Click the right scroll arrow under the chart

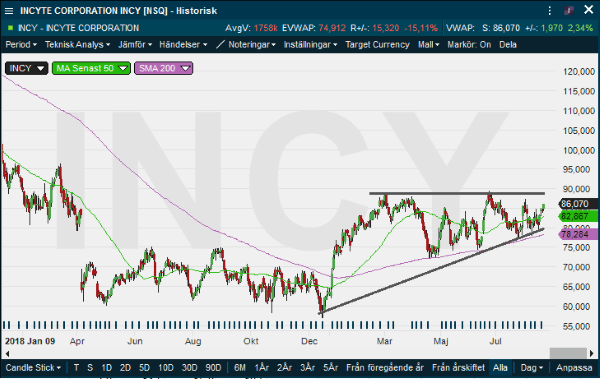click(592, 353)
